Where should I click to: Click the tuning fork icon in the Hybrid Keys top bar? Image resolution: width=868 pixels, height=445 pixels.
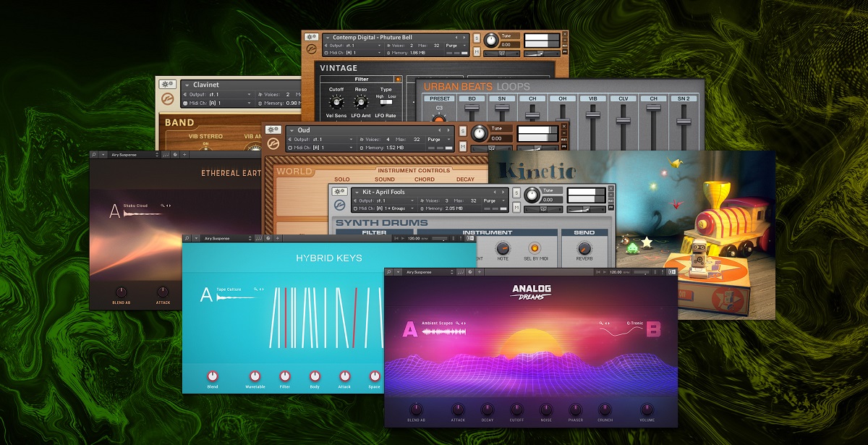tap(259, 239)
